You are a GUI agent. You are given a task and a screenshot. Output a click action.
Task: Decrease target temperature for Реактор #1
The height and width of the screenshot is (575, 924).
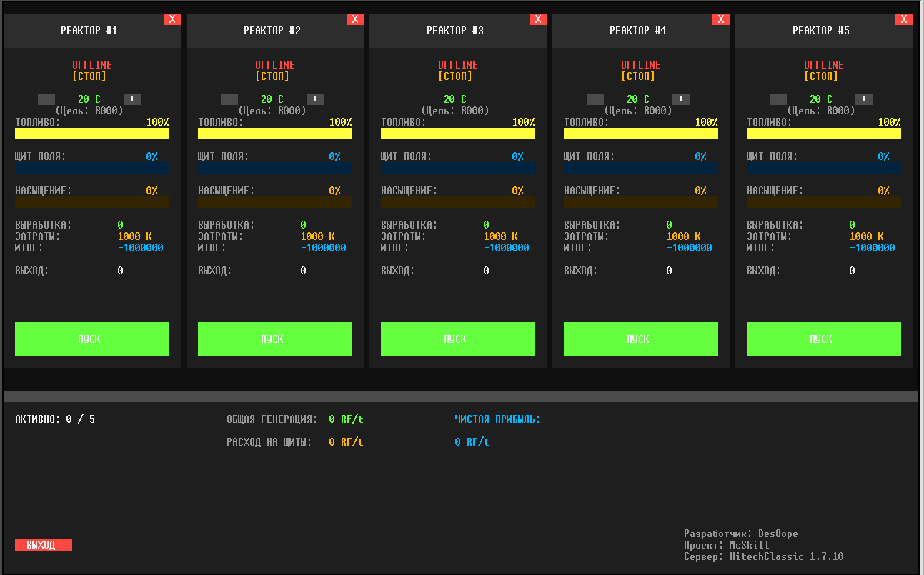46,99
